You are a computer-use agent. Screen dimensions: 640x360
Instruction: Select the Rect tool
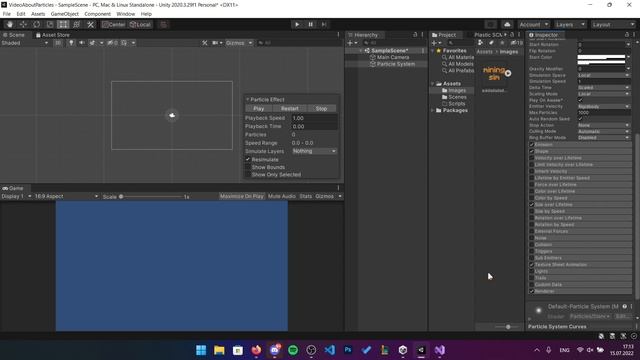[63, 24]
